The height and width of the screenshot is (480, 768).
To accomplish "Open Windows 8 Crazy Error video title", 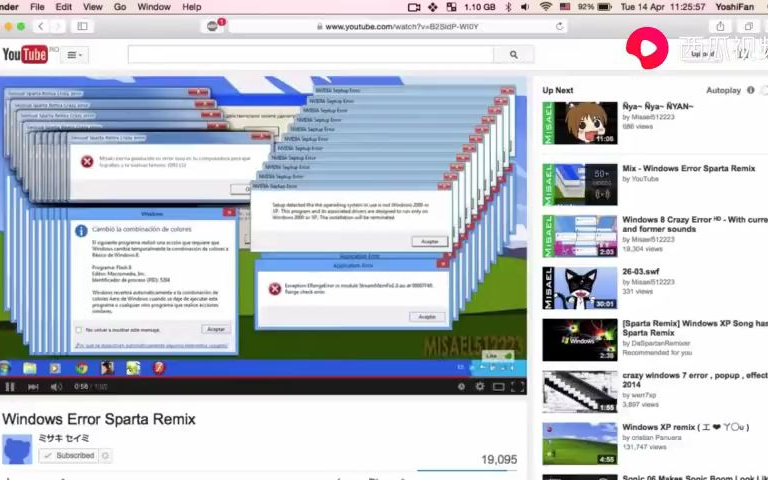I will (695, 224).
